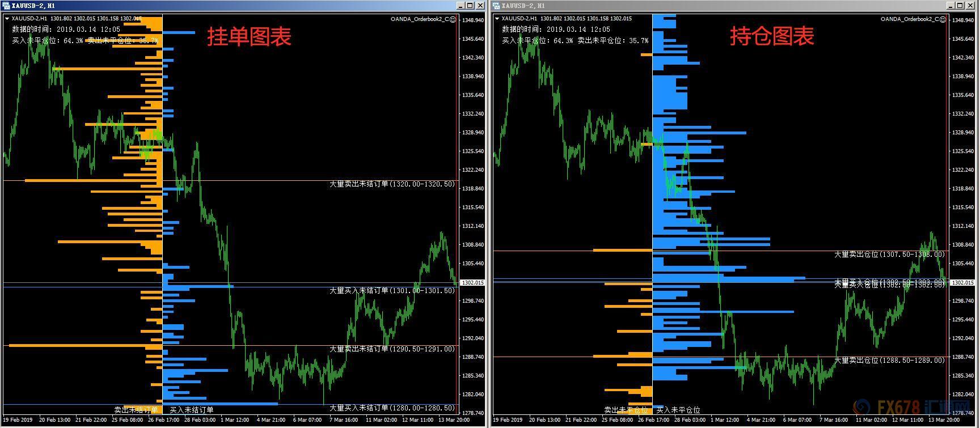Click the 1335.640 price level on right chart axis

tap(963, 95)
